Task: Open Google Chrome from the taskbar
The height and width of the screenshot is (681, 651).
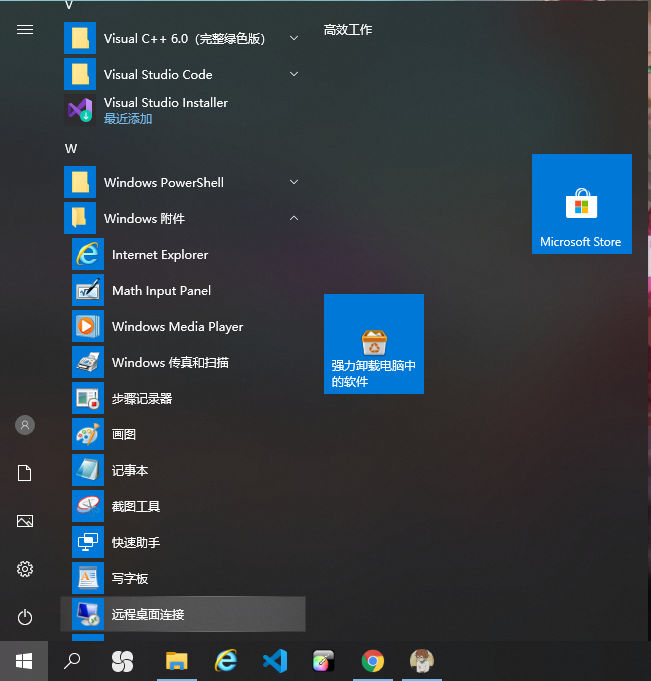Action: [x=373, y=661]
